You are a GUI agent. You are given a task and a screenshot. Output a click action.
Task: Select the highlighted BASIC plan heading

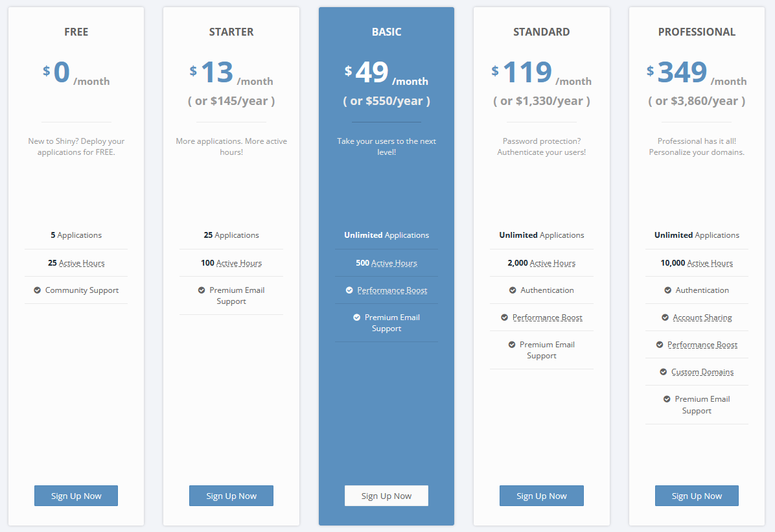[x=386, y=32]
